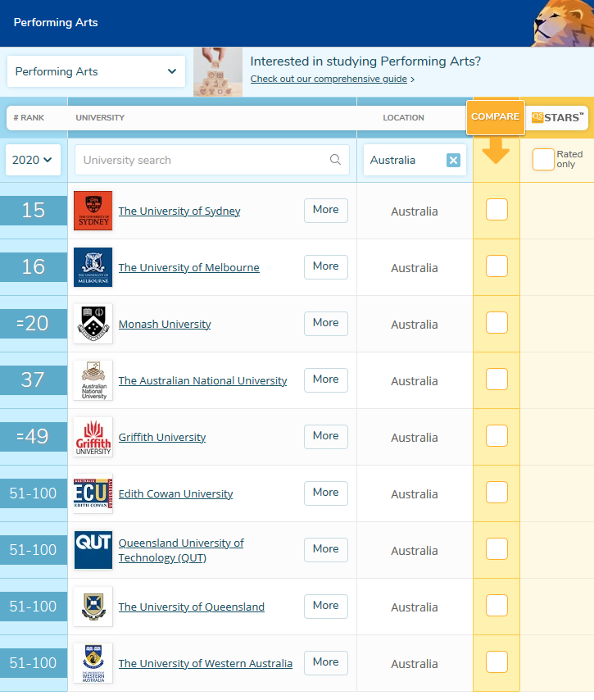594x700 pixels.
Task: Click the ECU Edith Cowan logo
Action: (93, 493)
